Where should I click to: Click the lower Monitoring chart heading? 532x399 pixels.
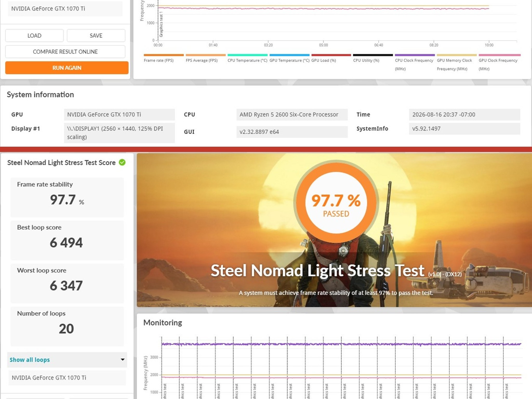click(163, 323)
